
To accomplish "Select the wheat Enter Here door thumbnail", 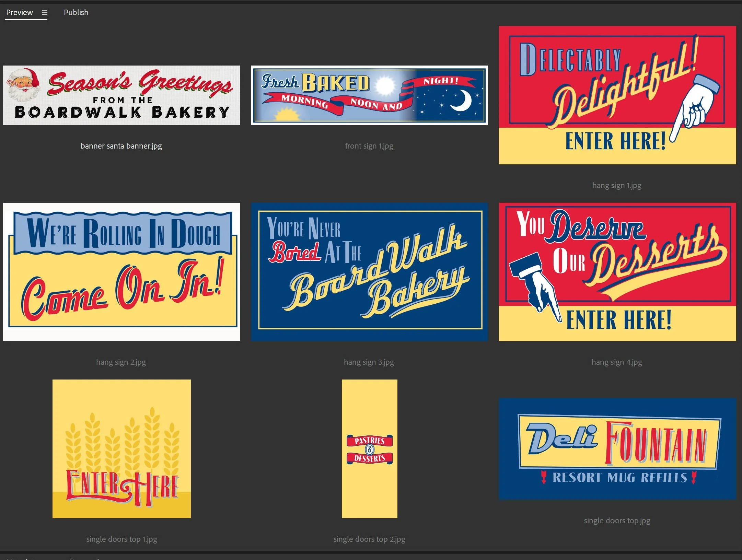I will coord(121,448).
